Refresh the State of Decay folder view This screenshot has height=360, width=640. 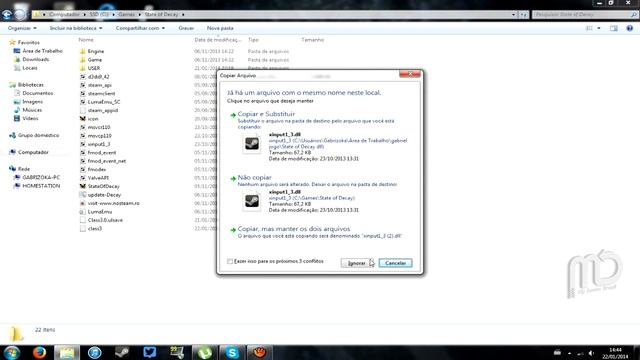[524, 14]
